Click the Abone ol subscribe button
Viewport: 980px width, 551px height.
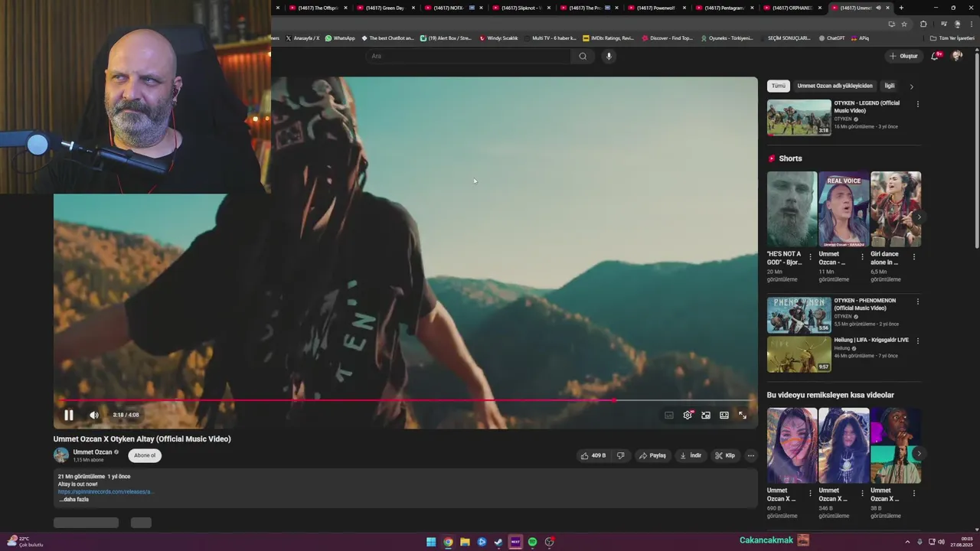[x=145, y=455]
